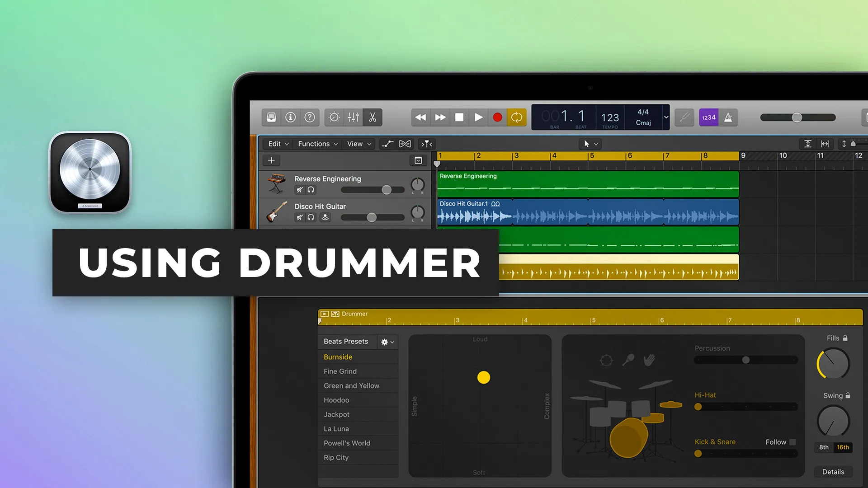Screen dimensions: 868x488
Task: Click bar 5 in the timeline ruler
Action: (x=591, y=155)
